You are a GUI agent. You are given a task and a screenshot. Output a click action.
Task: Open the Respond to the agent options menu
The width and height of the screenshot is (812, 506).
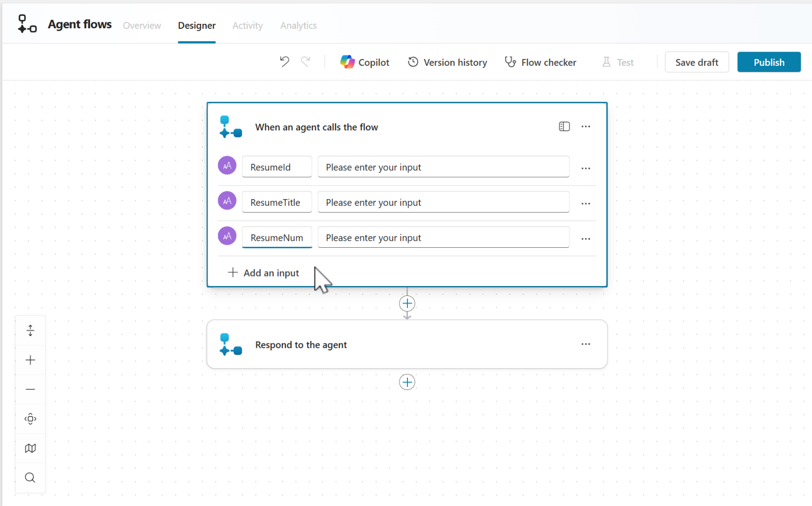[586, 344]
